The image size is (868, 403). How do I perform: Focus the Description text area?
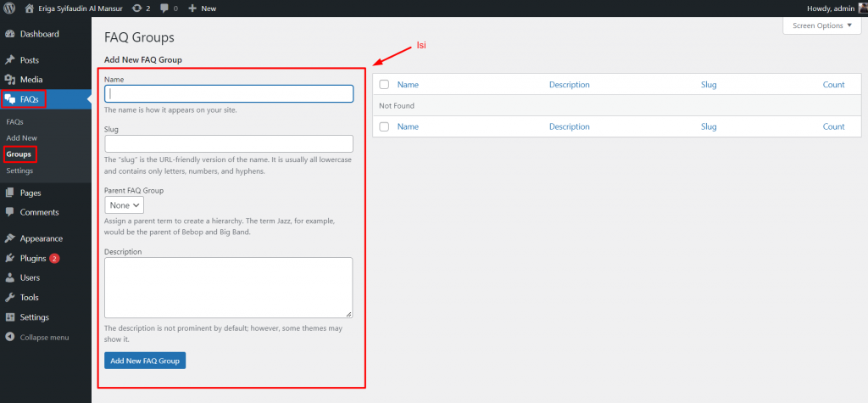tap(229, 288)
